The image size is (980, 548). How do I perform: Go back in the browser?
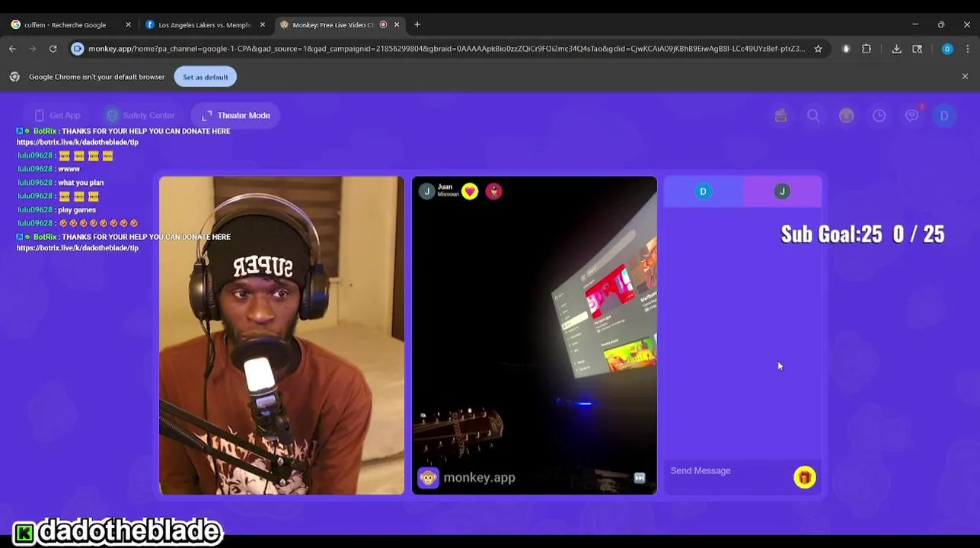(13, 49)
